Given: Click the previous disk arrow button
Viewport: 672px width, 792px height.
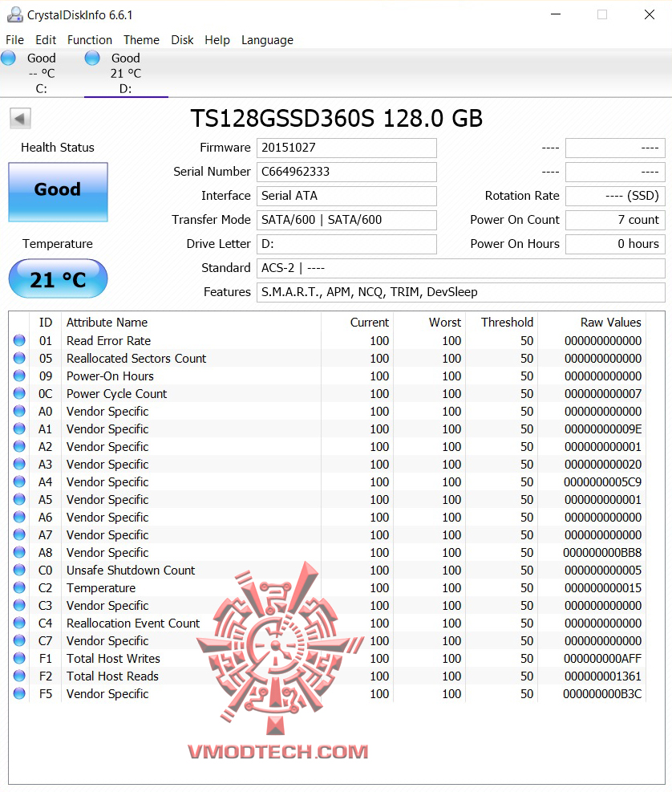Looking at the screenshot, I should coord(20,119).
